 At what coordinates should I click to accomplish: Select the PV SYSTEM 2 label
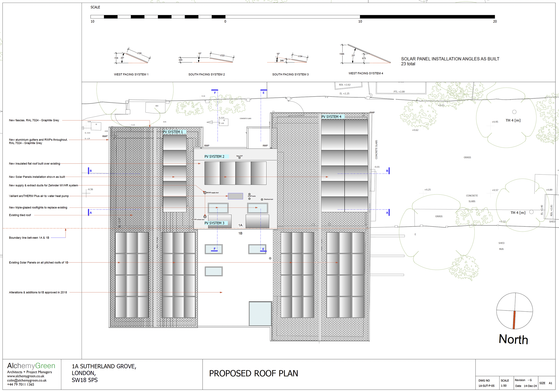[x=215, y=157]
